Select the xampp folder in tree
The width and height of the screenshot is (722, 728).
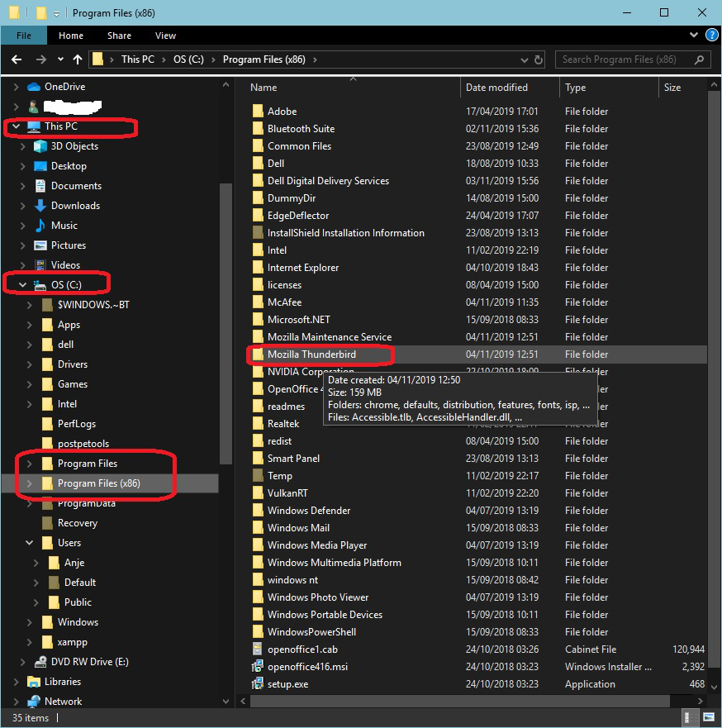[72, 642]
